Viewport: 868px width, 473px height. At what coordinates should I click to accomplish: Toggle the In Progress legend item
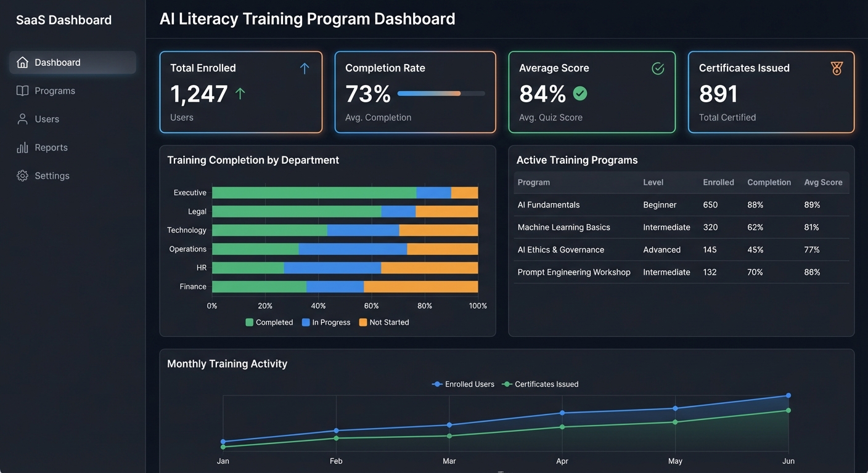pos(325,322)
